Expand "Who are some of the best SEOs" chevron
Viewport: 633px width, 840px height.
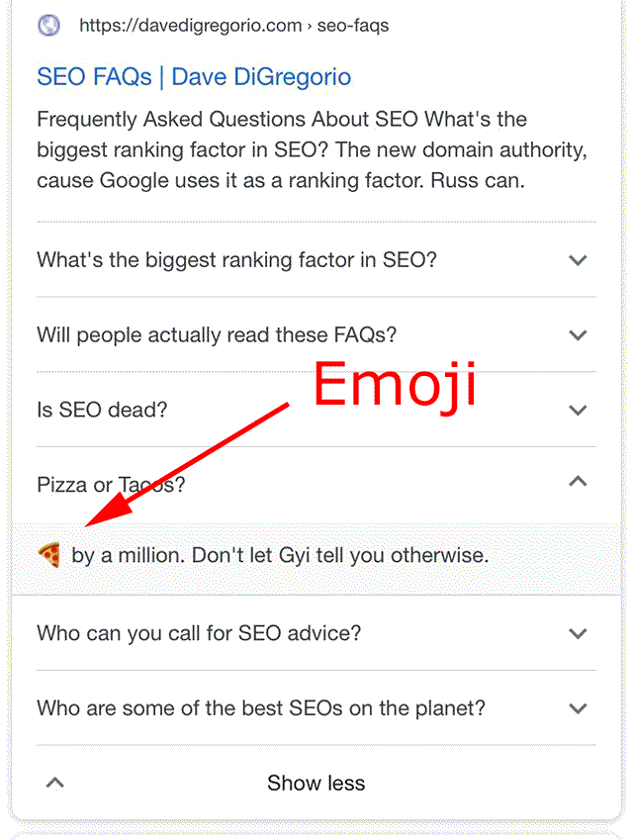[x=578, y=708]
